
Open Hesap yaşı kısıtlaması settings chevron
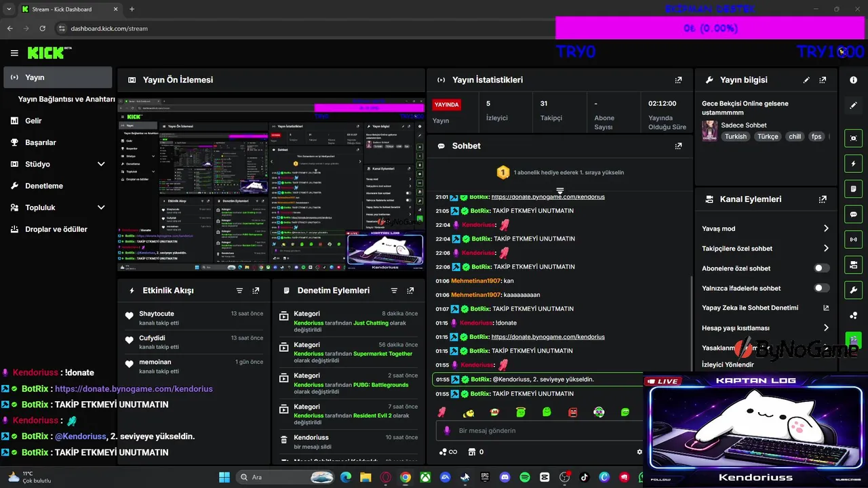tap(826, 328)
